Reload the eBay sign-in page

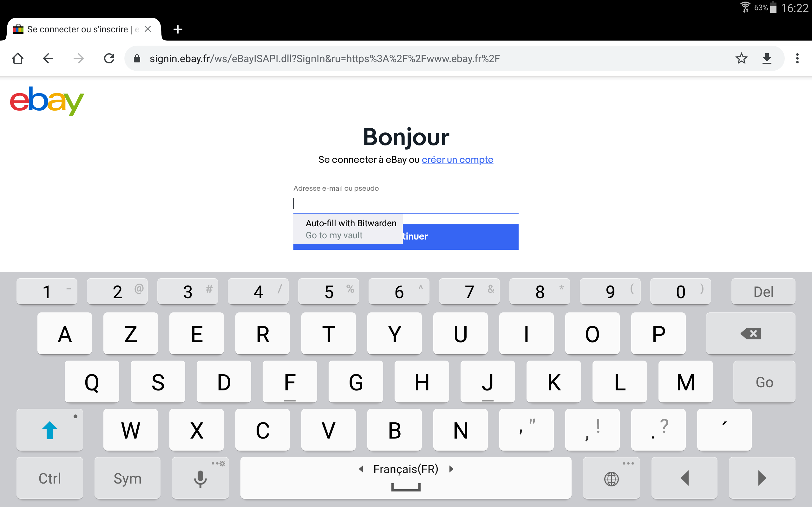pyautogui.click(x=109, y=58)
